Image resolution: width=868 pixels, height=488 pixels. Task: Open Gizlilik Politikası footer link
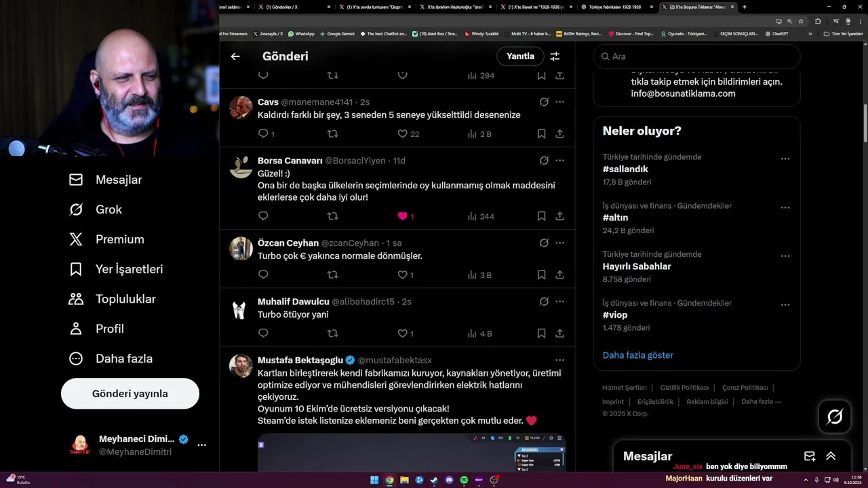[x=684, y=388]
